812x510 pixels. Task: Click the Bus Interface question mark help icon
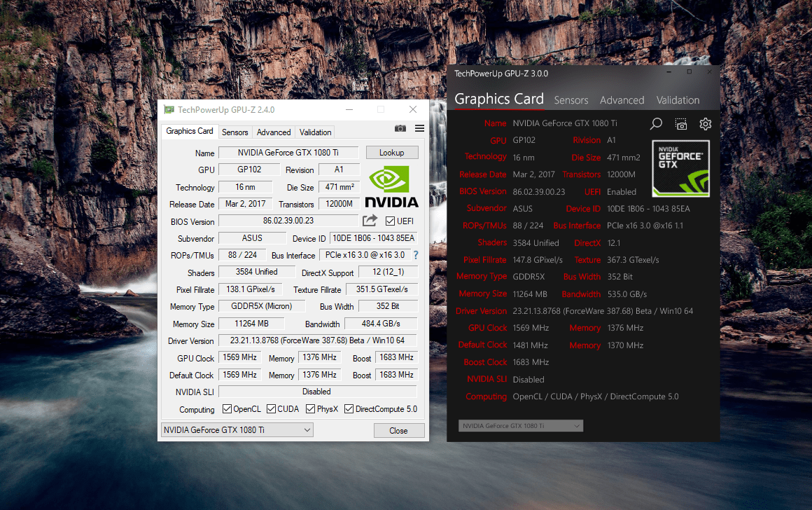pos(415,255)
